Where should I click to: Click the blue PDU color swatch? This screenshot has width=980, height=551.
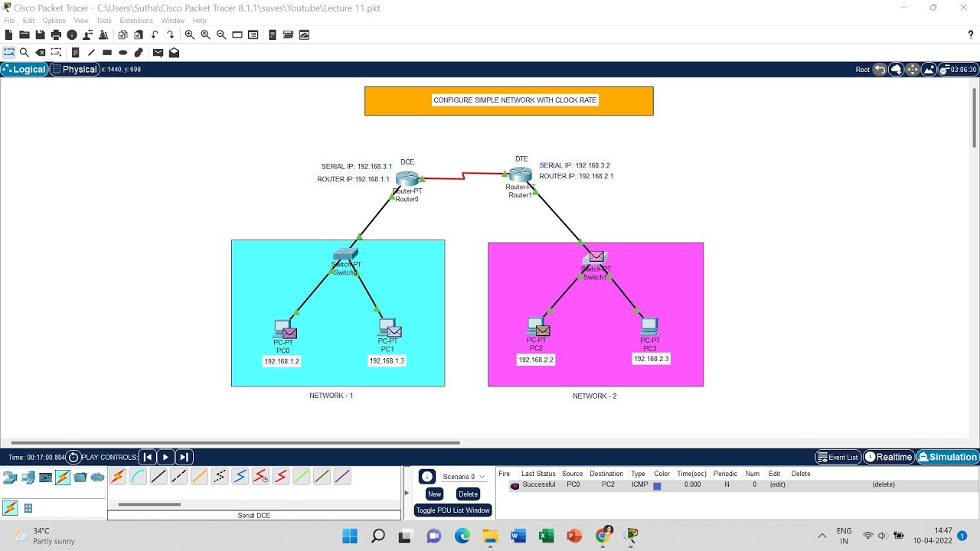(x=657, y=485)
